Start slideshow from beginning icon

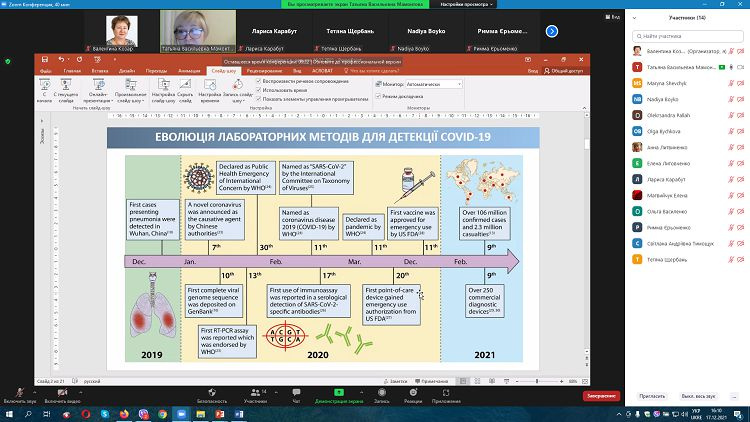point(44,85)
